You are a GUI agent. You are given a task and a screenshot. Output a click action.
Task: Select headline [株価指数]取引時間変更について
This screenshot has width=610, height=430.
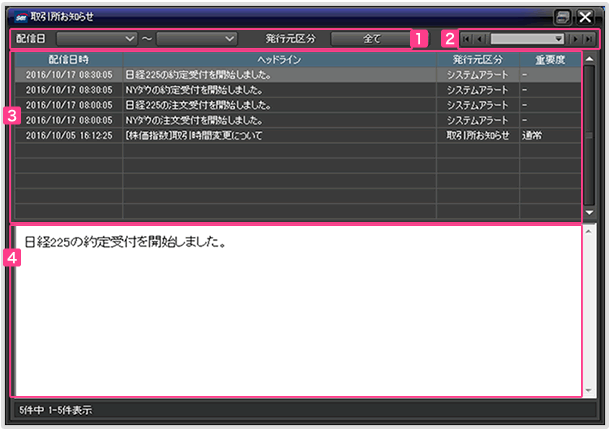click(194, 135)
